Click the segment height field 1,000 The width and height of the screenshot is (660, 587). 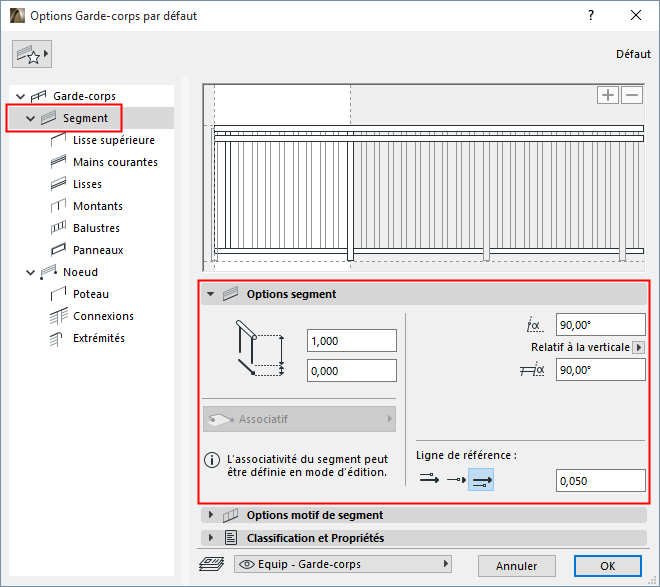click(352, 340)
